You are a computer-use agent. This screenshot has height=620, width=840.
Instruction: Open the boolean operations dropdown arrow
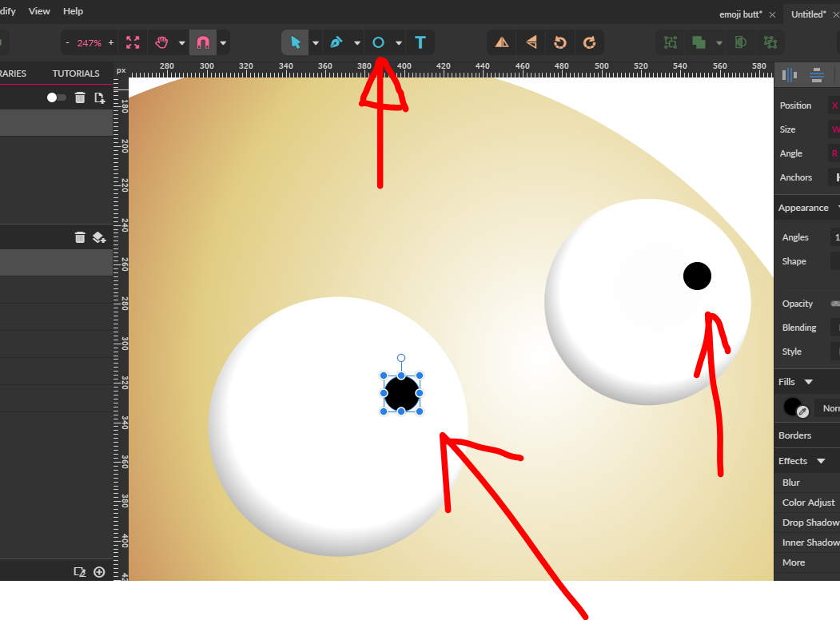tap(719, 43)
